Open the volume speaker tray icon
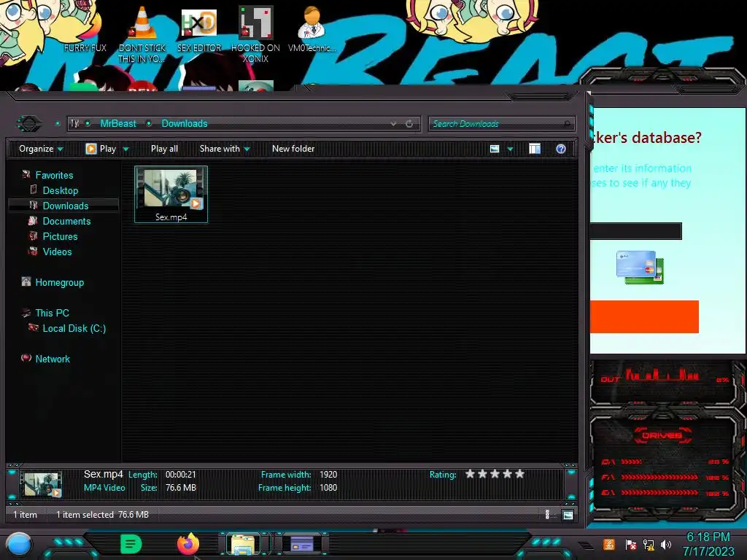Screen dimensions: 747x560 (666, 544)
